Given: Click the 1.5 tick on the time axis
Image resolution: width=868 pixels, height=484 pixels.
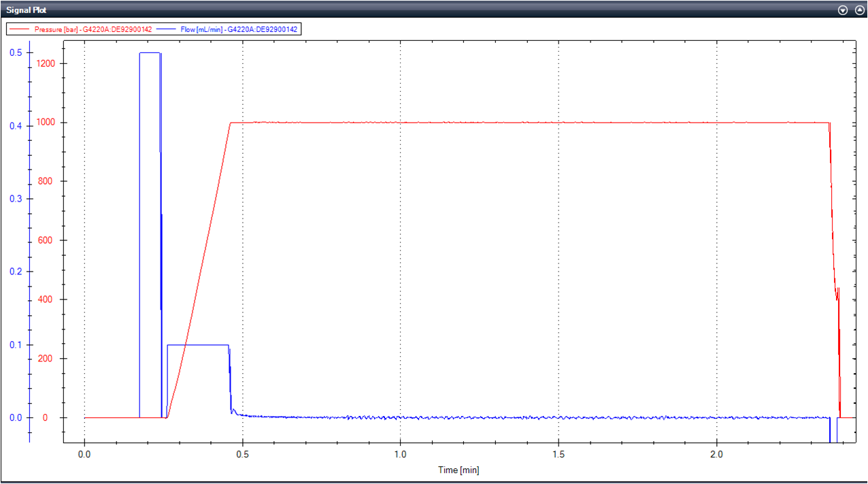Looking at the screenshot, I should pyautogui.click(x=558, y=453).
